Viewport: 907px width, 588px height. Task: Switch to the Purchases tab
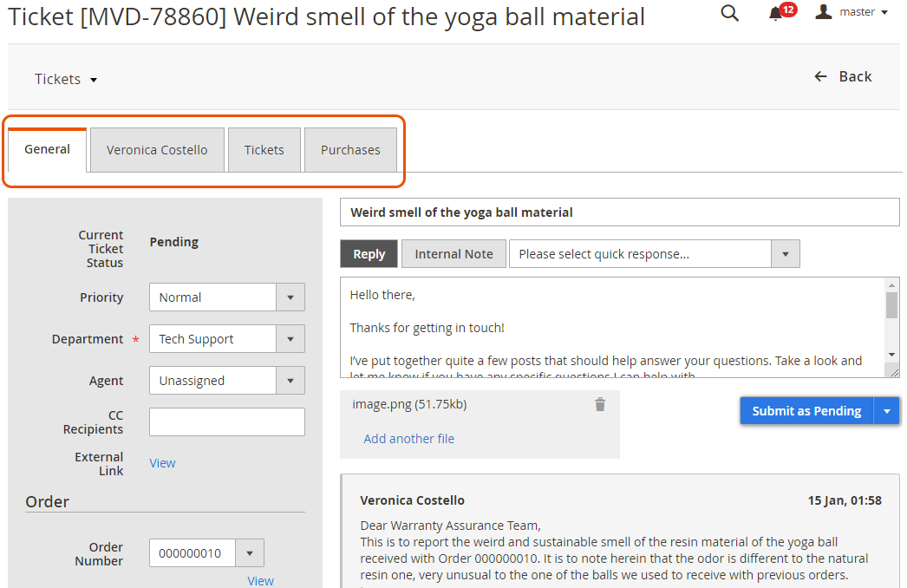pos(350,150)
